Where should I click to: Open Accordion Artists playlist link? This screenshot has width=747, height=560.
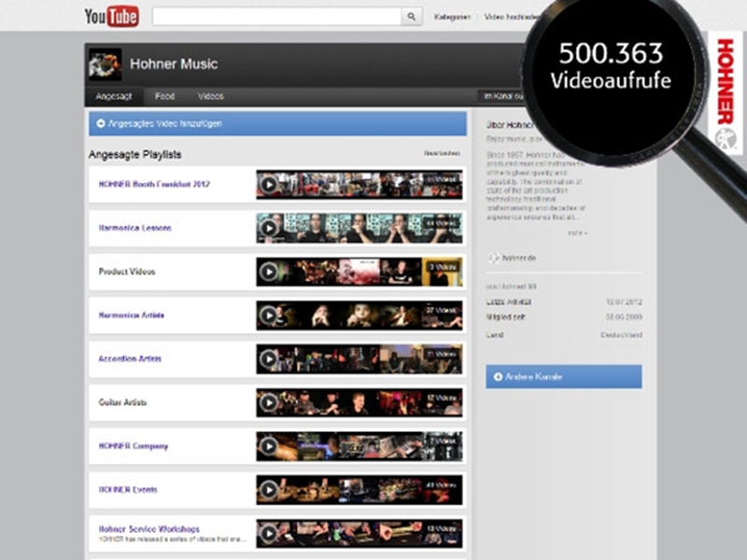point(130,359)
